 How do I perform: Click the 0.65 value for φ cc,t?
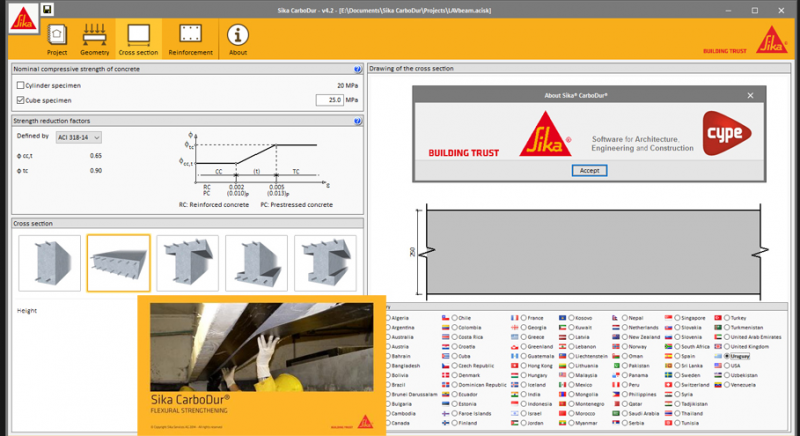[95, 156]
